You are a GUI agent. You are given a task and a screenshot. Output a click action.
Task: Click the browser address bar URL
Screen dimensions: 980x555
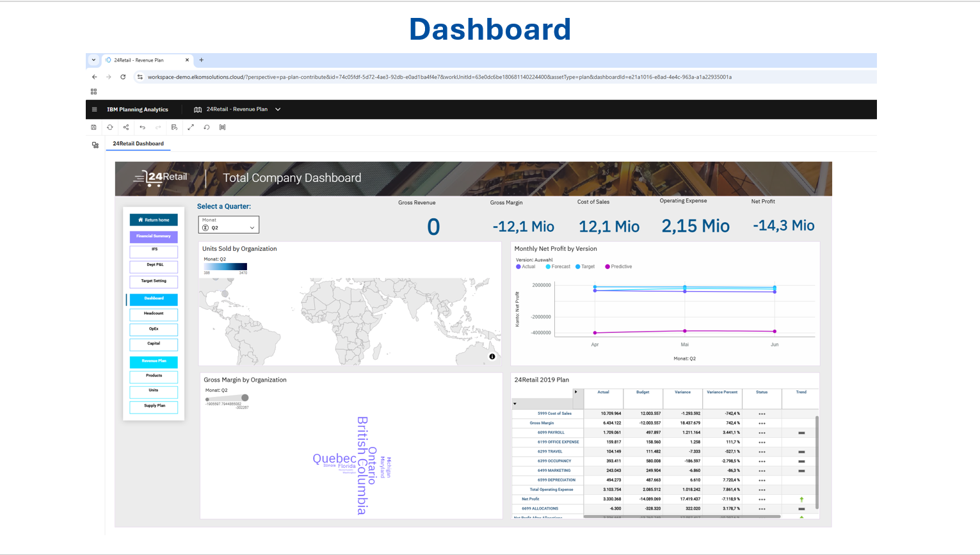click(x=439, y=77)
